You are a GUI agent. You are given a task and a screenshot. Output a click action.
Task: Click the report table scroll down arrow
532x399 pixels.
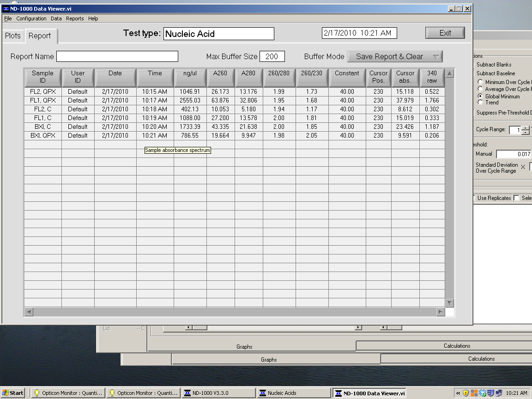click(449, 303)
